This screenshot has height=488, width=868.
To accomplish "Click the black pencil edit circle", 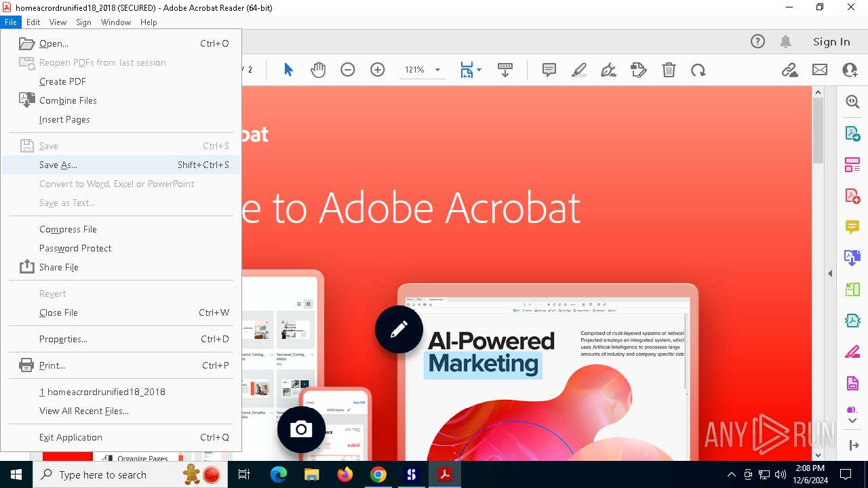I will click(x=399, y=329).
